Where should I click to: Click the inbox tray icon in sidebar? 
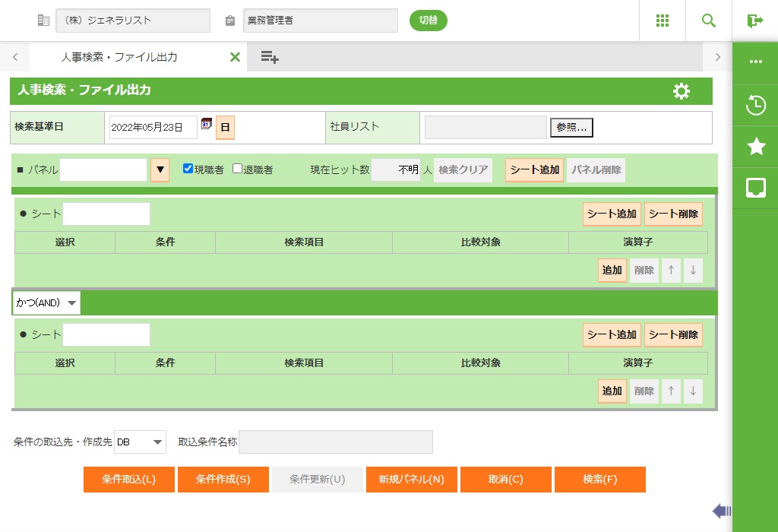pyautogui.click(x=755, y=188)
